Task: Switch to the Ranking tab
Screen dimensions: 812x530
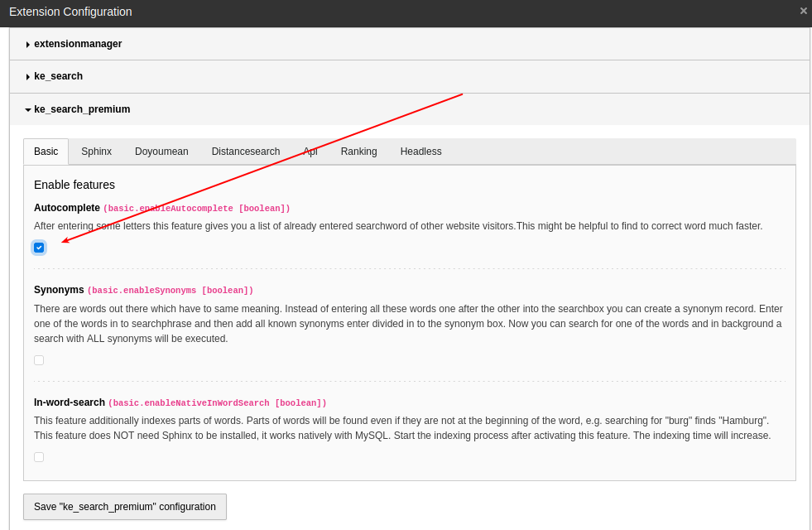Action: [358, 152]
